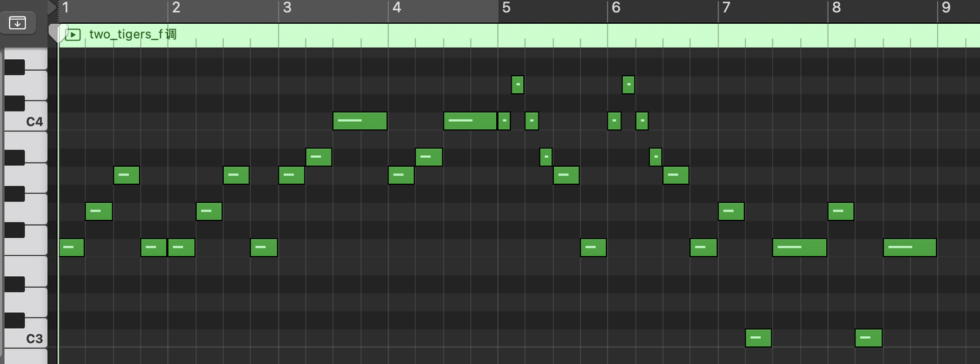Select the short A#3 note in bar 6

[655, 157]
